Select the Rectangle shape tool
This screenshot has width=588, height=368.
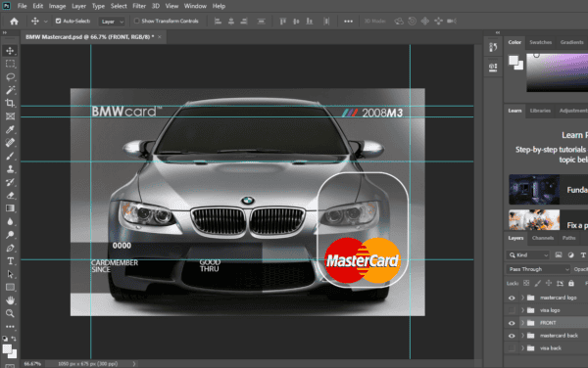click(x=10, y=287)
